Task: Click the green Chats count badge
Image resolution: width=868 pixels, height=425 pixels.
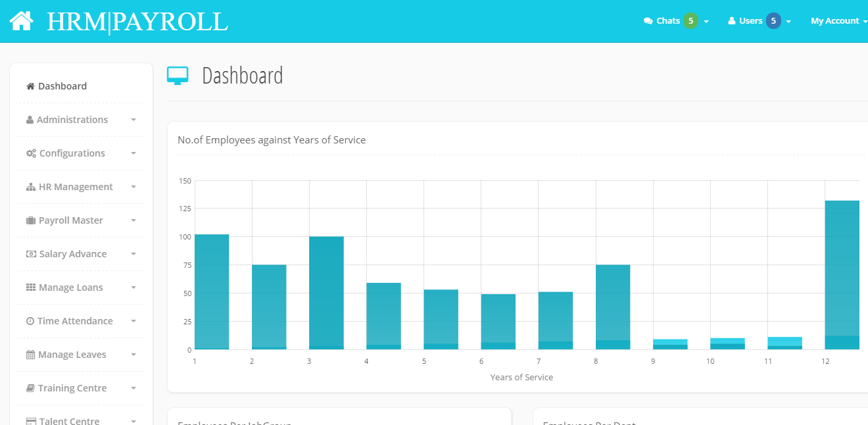Action: tap(690, 21)
